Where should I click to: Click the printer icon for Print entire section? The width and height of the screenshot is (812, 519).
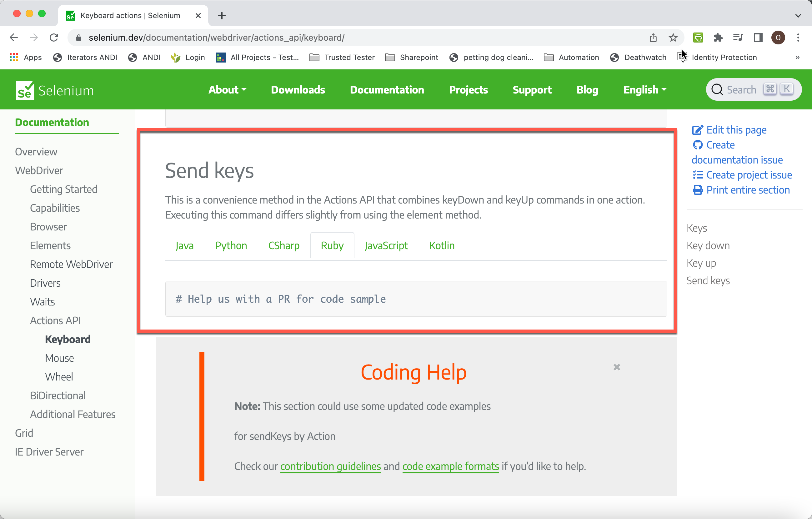[697, 190]
